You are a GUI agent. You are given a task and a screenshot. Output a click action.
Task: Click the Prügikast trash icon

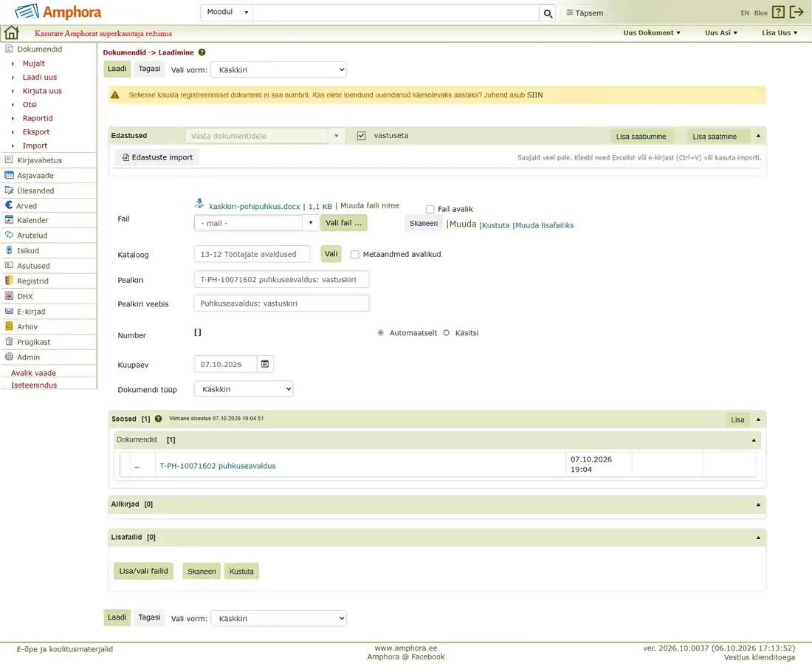[9, 341]
